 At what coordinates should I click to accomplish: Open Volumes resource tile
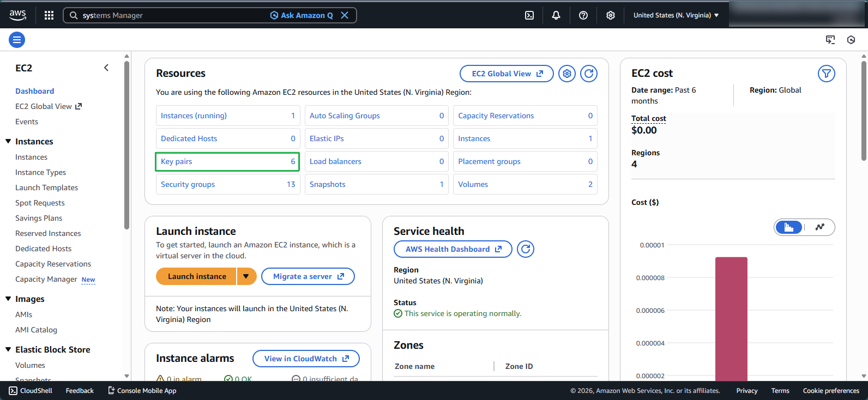[x=525, y=184]
